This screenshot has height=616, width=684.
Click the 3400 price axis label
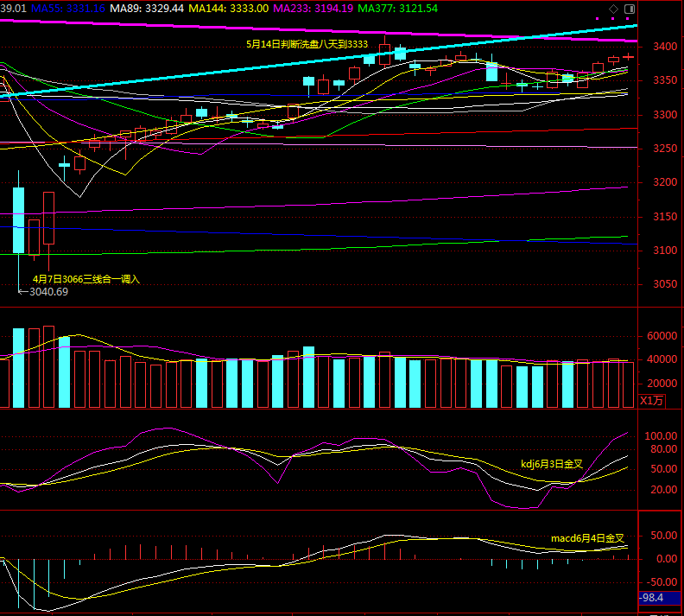click(x=665, y=47)
